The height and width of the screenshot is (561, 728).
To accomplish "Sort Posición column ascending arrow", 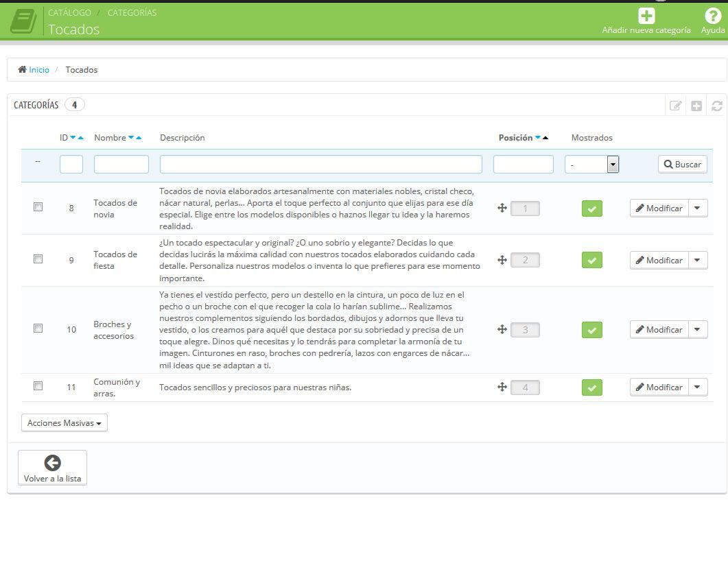I will [545, 137].
